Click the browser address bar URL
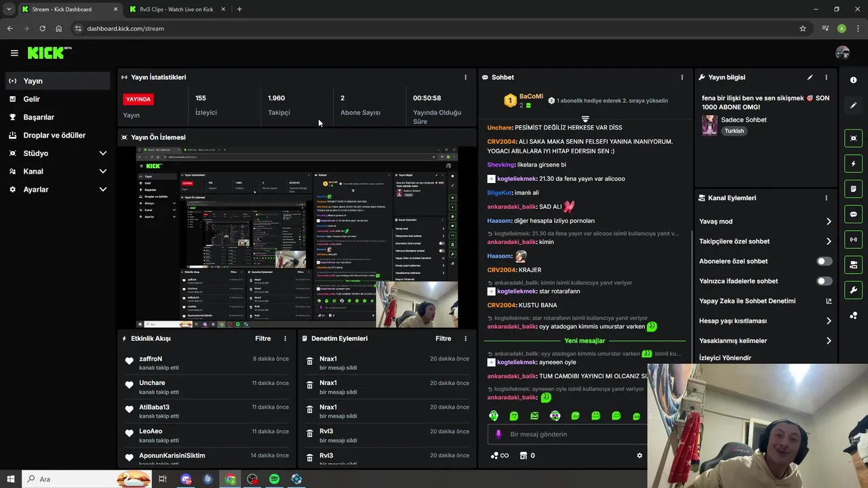 coord(125,28)
